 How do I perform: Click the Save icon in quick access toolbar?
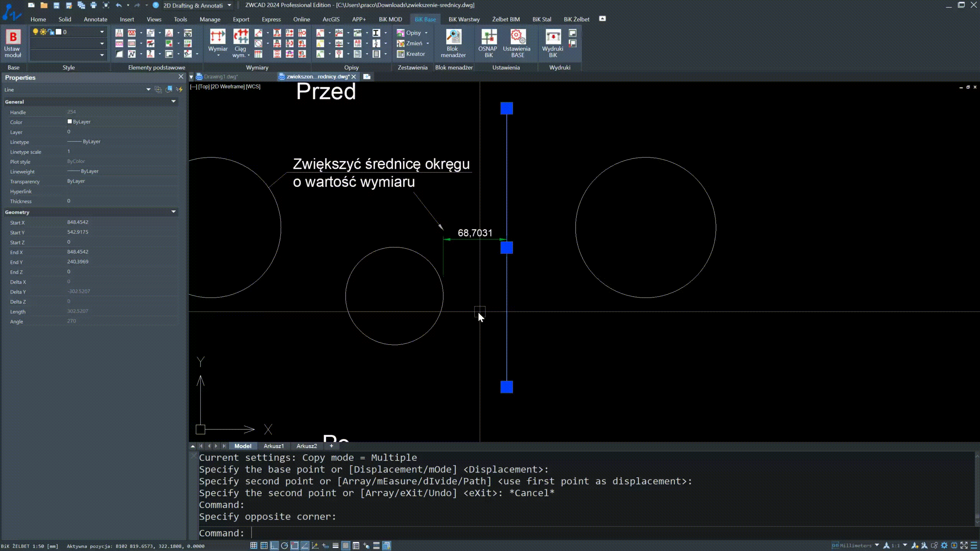[56, 5]
